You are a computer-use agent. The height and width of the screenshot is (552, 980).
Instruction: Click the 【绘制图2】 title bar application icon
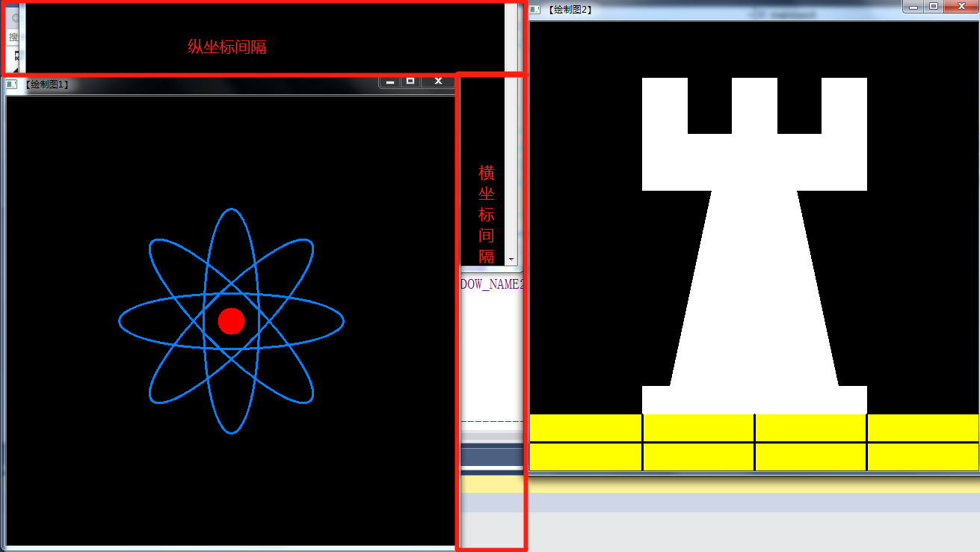(x=534, y=10)
